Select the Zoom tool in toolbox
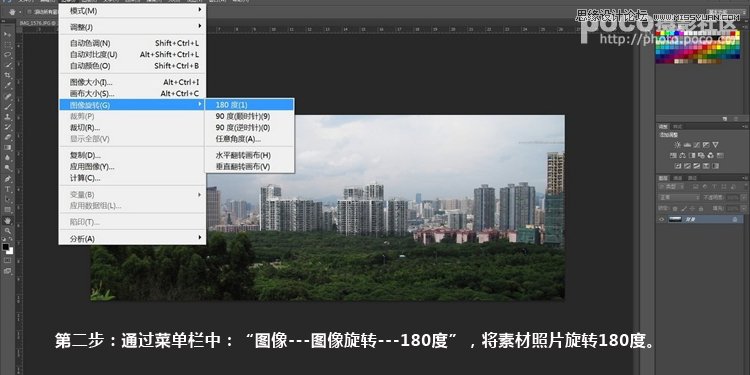The height and width of the screenshot is (375, 750). pos(8,231)
